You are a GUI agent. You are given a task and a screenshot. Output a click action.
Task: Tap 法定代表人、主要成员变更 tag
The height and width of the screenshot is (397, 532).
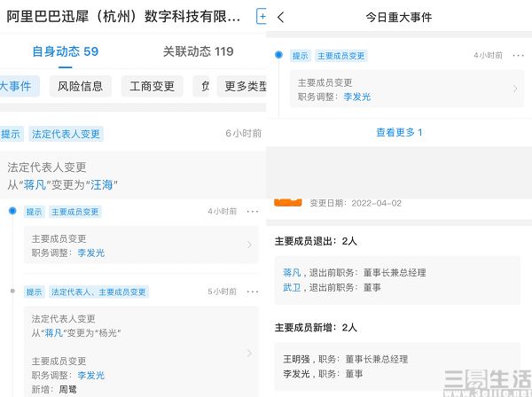[x=98, y=292]
